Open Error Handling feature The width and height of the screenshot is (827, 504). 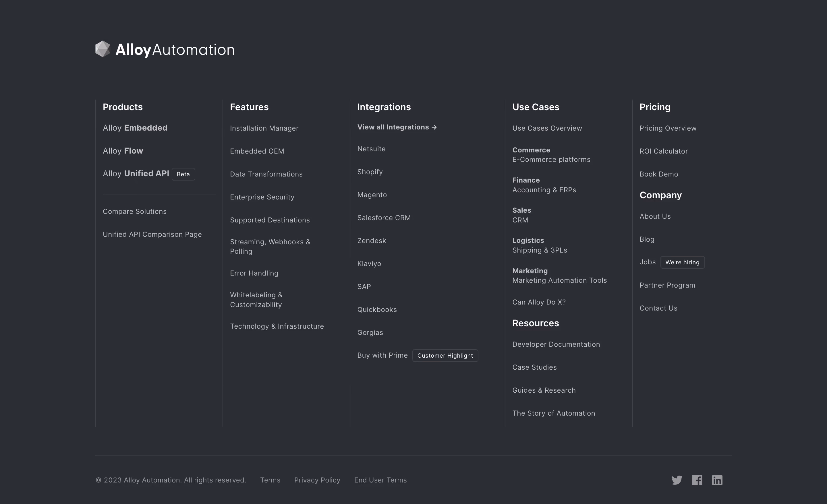coord(254,273)
